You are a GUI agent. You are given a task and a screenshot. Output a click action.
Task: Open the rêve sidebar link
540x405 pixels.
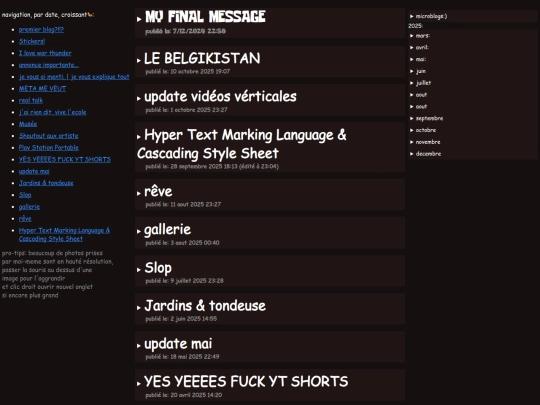coord(25,219)
